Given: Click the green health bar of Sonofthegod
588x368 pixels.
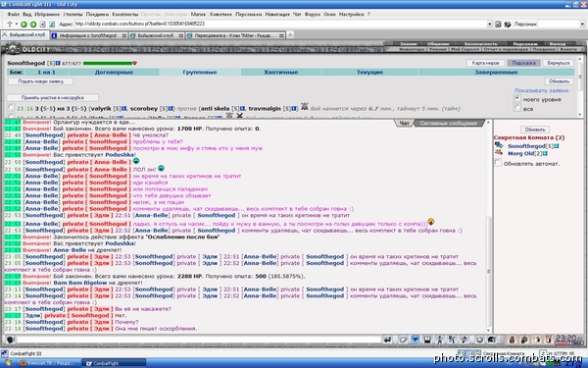Looking at the screenshot, I should [108, 63].
